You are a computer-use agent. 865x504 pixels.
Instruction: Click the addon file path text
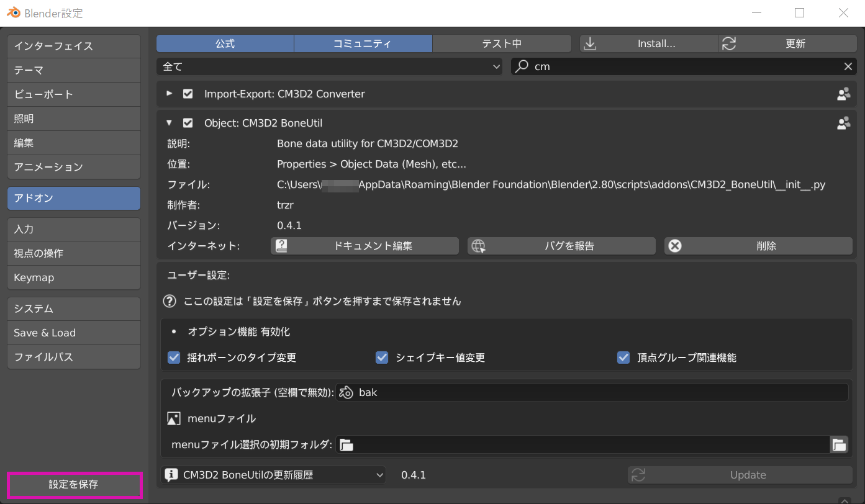(x=551, y=184)
